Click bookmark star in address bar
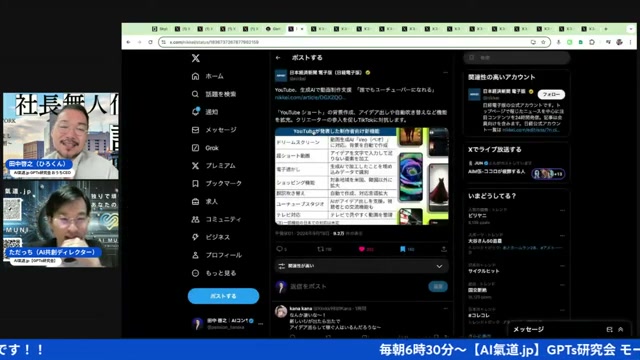This screenshot has height=360, width=640. pyautogui.click(x=543, y=42)
